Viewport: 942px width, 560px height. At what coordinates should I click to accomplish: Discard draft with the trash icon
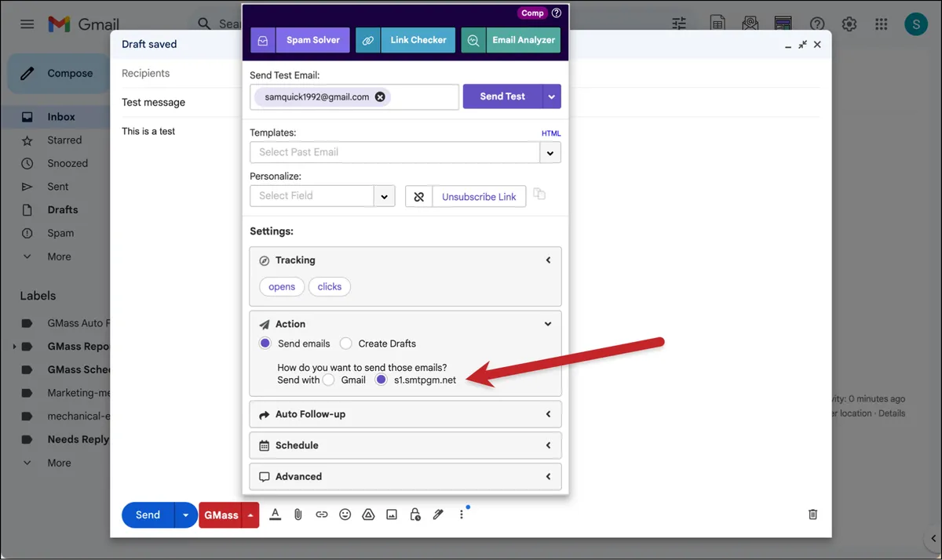[x=813, y=515]
